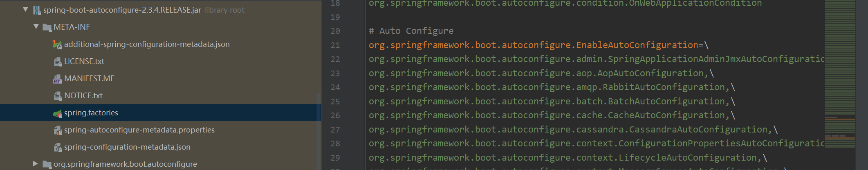
Task: Collapse the spring-boot-autoconfigure jar node
Action: [25, 9]
